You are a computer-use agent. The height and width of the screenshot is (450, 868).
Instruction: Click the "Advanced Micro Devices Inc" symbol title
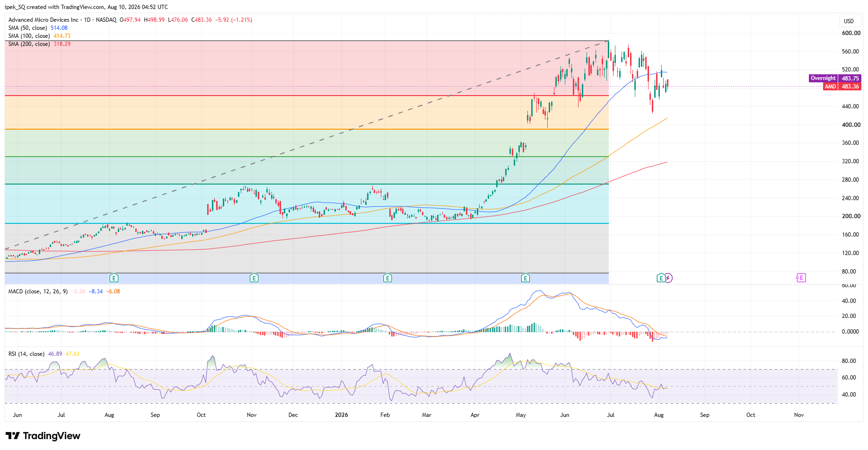pyautogui.click(x=44, y=20)
